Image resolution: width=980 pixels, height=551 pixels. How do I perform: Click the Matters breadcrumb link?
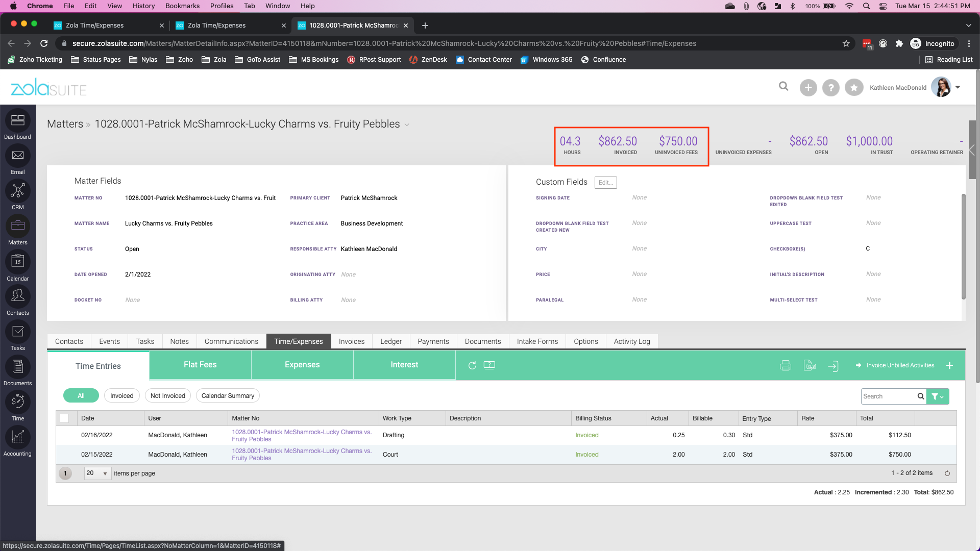65,124
